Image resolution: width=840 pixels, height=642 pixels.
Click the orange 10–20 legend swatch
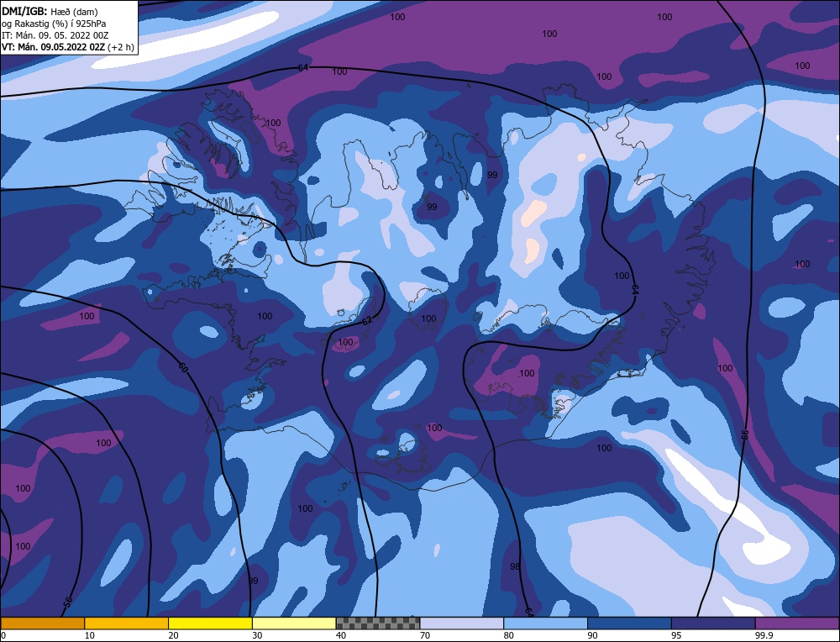pyautogui.click(x=127, y=623)
